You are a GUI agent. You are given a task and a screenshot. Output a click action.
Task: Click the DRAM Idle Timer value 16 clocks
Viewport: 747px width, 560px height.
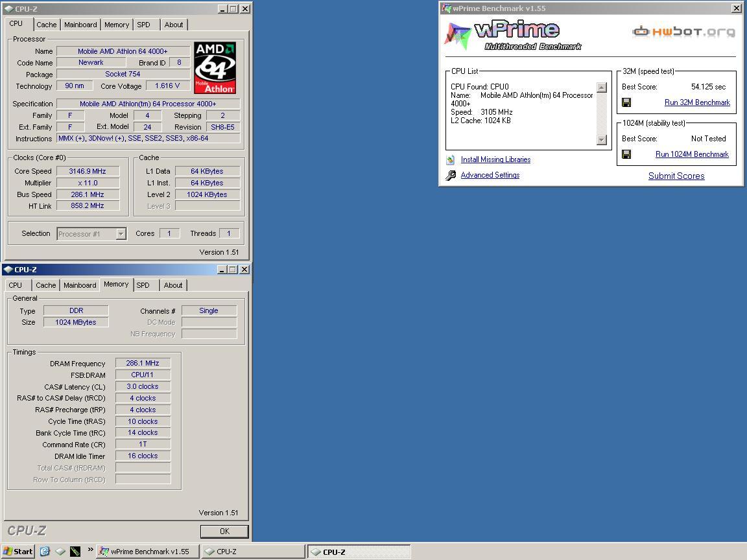click(x=143, y=456)
